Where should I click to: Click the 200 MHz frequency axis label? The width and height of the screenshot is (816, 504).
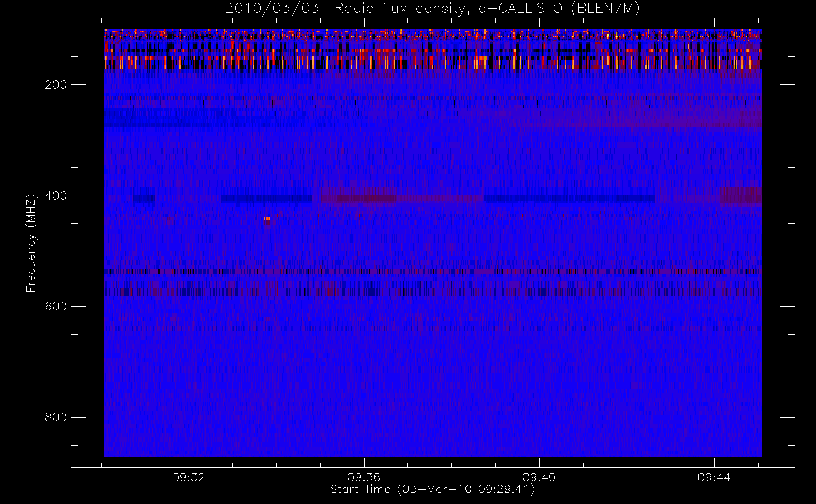(x=55, y=85)
